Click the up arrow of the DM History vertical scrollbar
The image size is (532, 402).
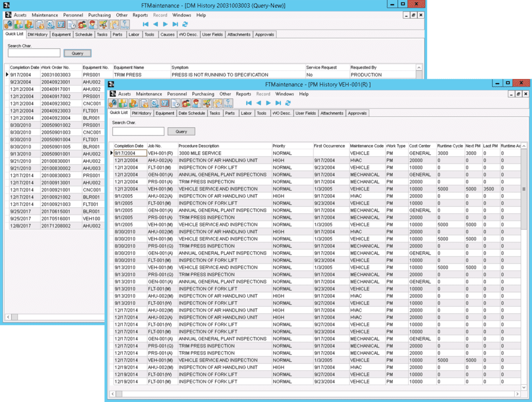point(419,68)
